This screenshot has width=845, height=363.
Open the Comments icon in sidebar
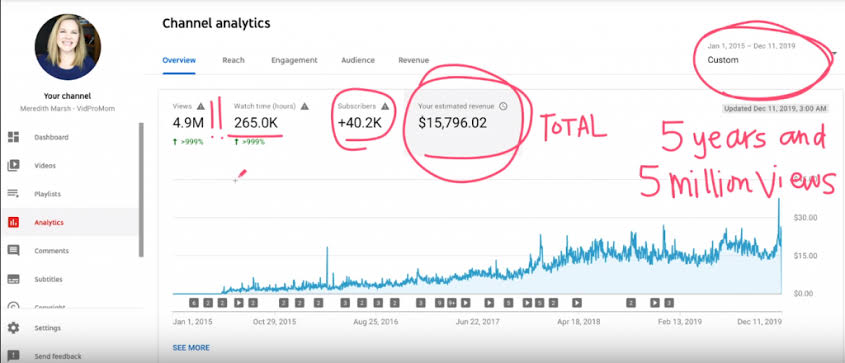point(13,250)
